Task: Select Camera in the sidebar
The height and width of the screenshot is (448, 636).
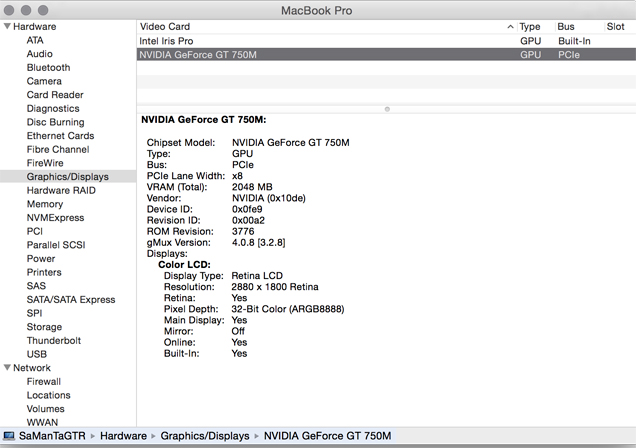Action: coord(44,81)
